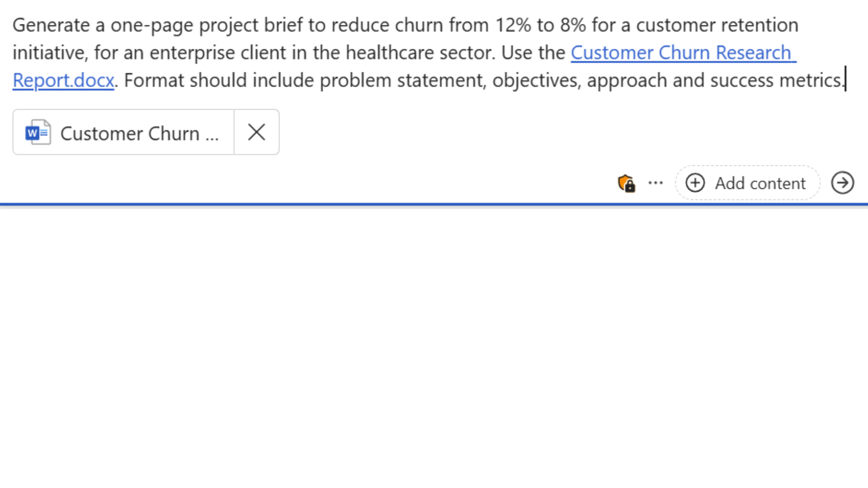Click the plus icon beside Add content
Screen dimensions: 868x488
coord(695,183)
